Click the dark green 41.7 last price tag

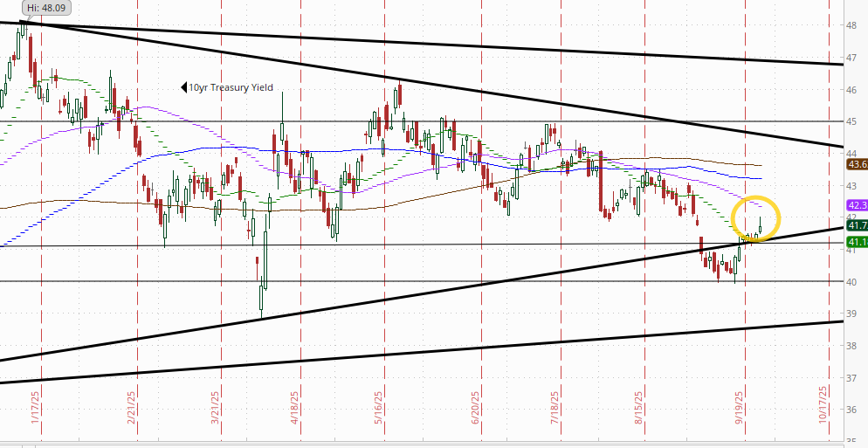[x=857, y=224]
